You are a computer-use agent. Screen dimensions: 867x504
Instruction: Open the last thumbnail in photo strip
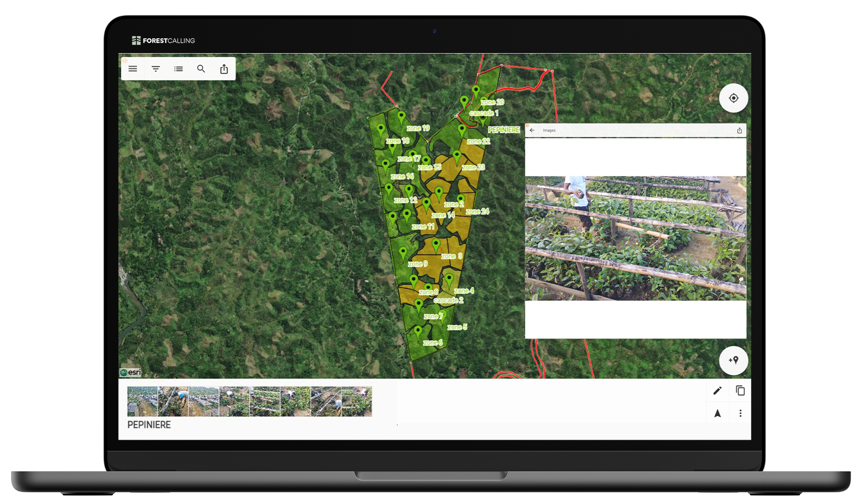click(x=357, y=401)
